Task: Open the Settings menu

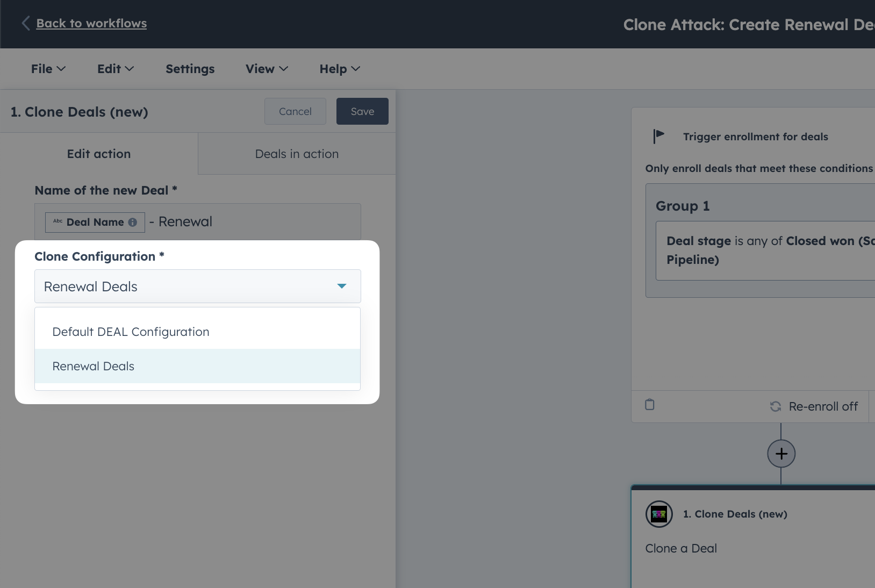Action: [190, 69]
